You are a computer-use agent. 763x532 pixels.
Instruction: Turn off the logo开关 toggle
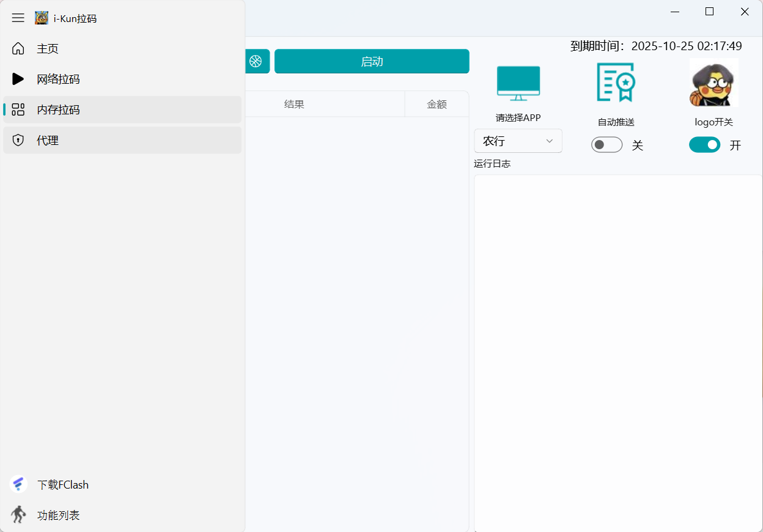tap(704, 145)
